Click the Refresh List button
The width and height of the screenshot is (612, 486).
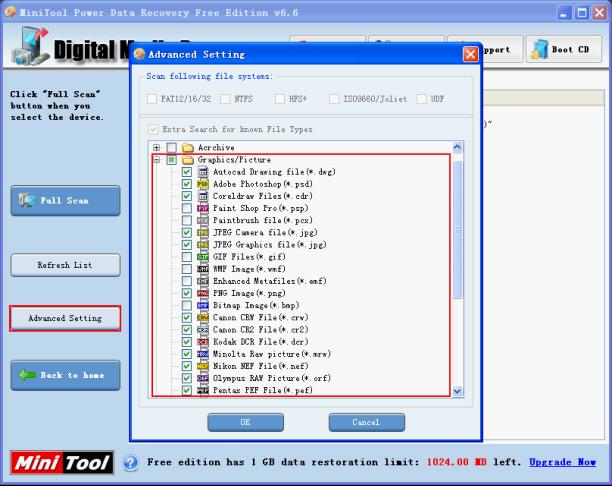point(65,265)
